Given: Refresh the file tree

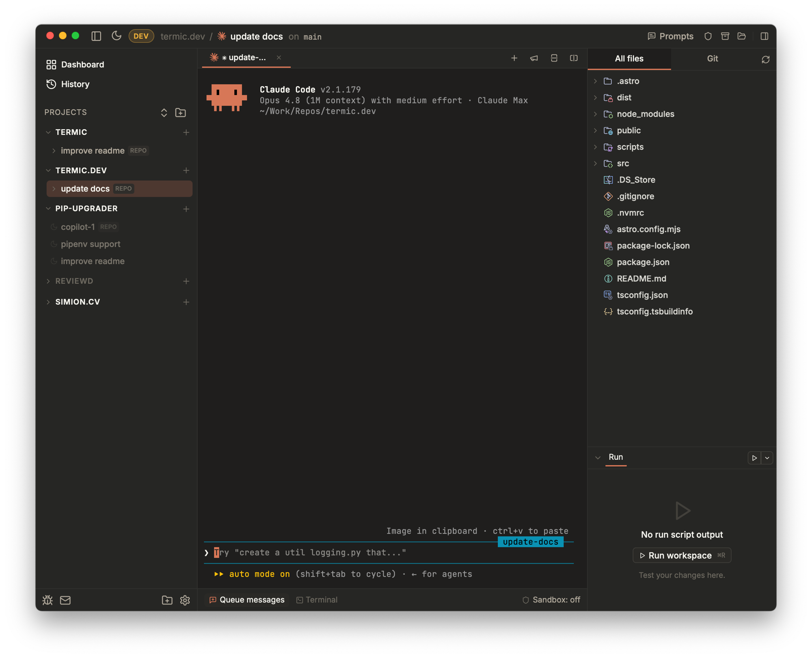Looking at the screenshot, I should tap(765, 60).
